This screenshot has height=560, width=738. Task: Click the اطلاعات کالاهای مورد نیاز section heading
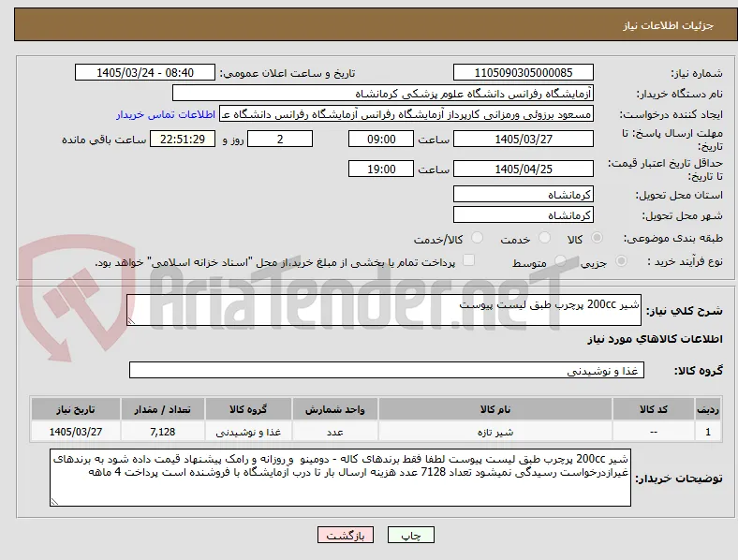655,339
